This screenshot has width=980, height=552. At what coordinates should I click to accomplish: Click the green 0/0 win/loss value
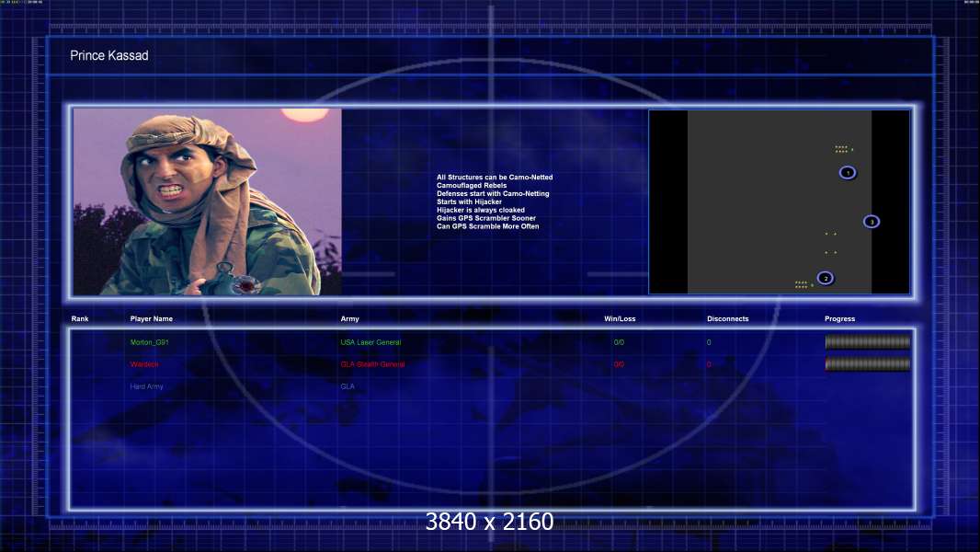point(619,342)
